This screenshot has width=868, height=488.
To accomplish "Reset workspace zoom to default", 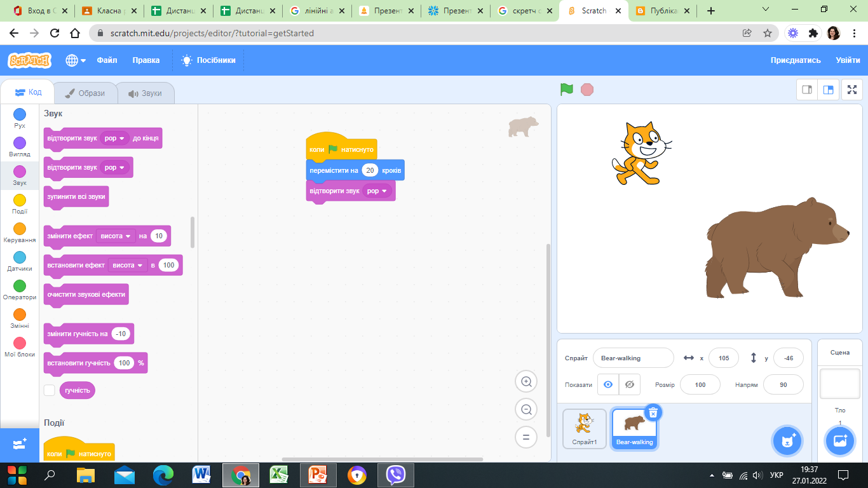I will click(x=526, y=437).
